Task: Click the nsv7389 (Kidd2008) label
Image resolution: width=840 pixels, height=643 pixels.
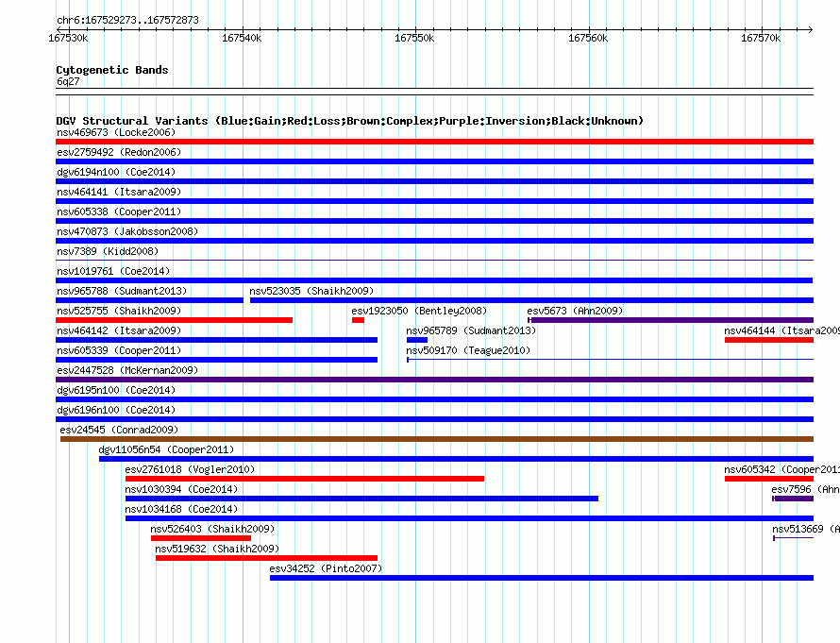Action: point(108,251)
